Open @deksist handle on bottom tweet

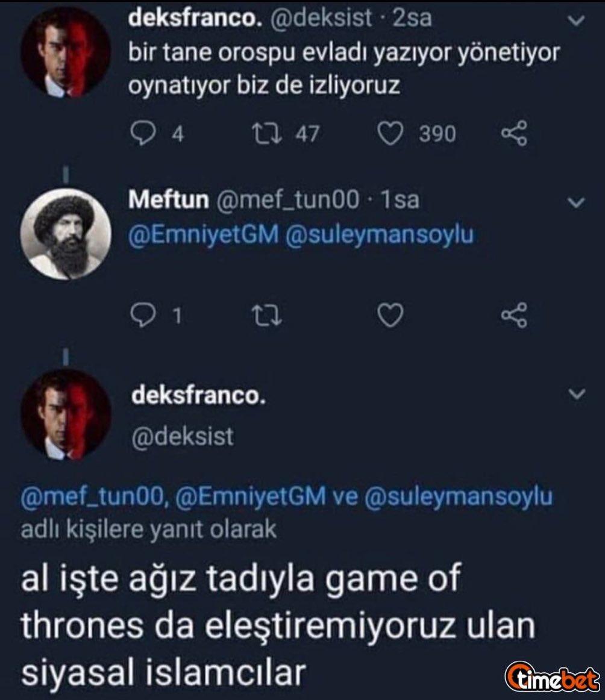coord(182,436)
